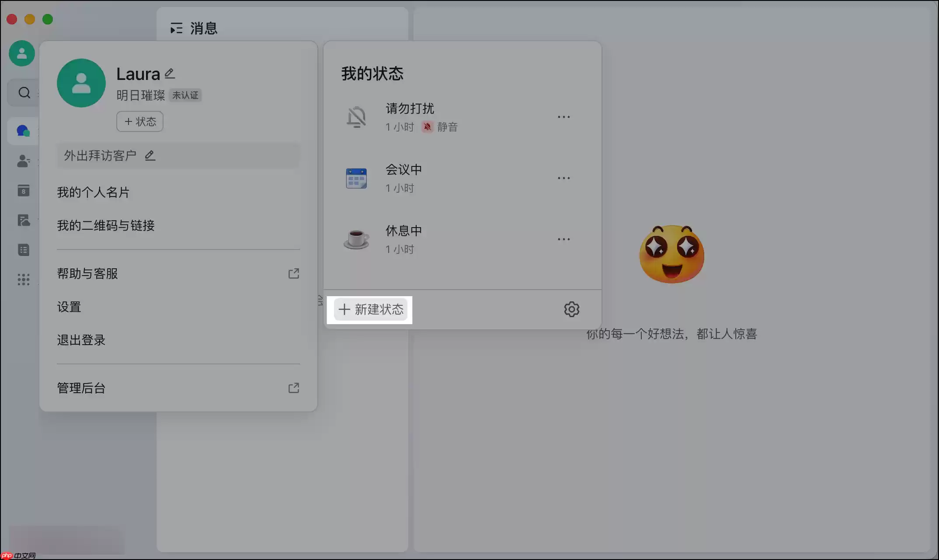Screen dimensions: 939x560
Task: Open the Contacts icon in sidebar
Action: (x=23, y=161)
